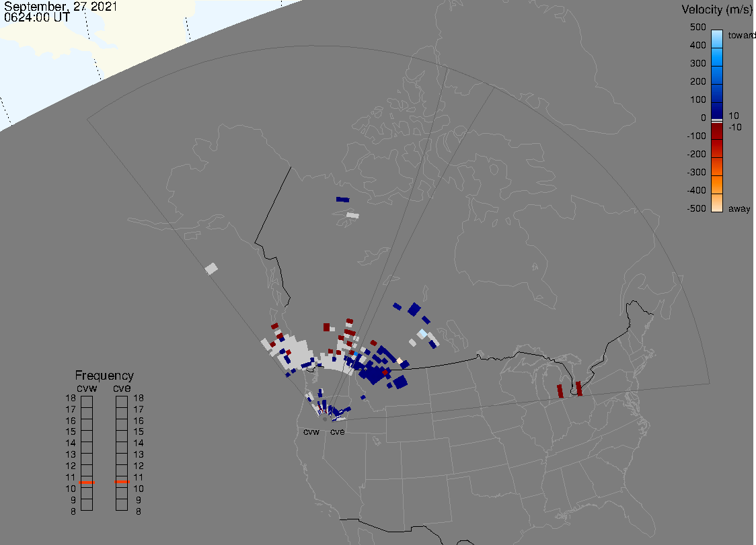Click the date text 'September, 27 2021'
756x545 pixels.
[x=61, y=6]
